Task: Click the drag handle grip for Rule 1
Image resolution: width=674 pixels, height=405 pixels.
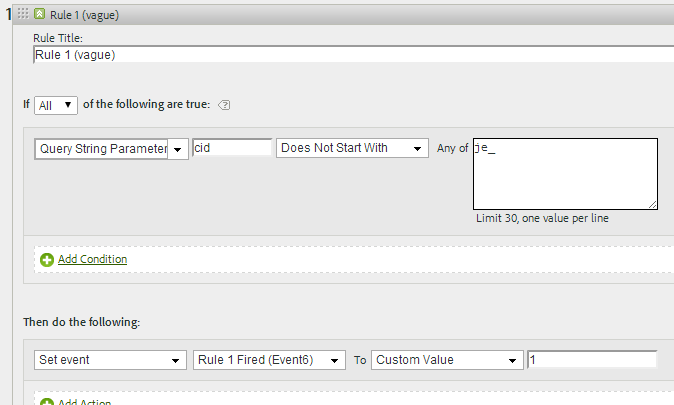Action: 22,16
